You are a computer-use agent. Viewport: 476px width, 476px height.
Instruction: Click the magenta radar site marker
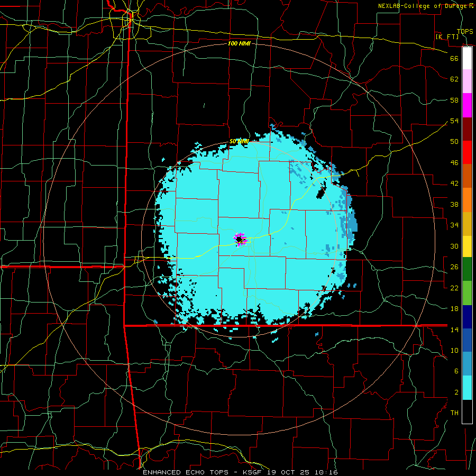240,240
